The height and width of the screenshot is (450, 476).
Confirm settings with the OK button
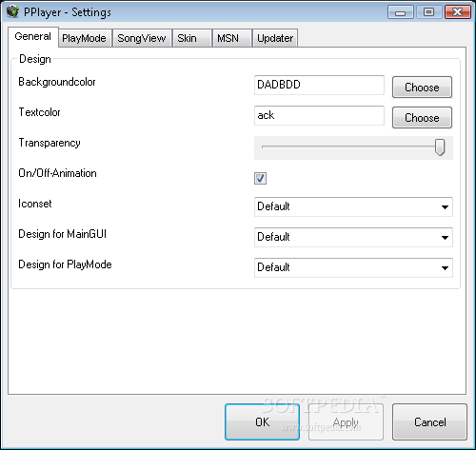coord(262,422)
